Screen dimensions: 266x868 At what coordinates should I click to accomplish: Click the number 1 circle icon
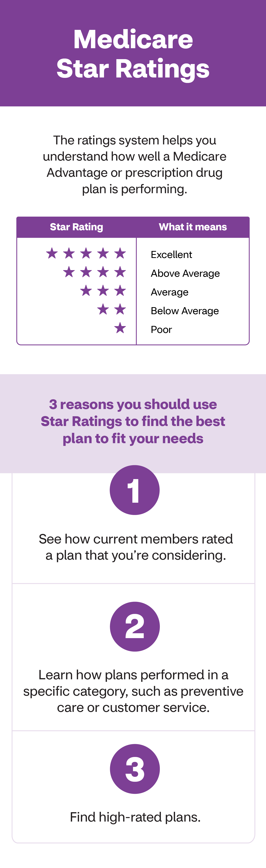[134, 490]
